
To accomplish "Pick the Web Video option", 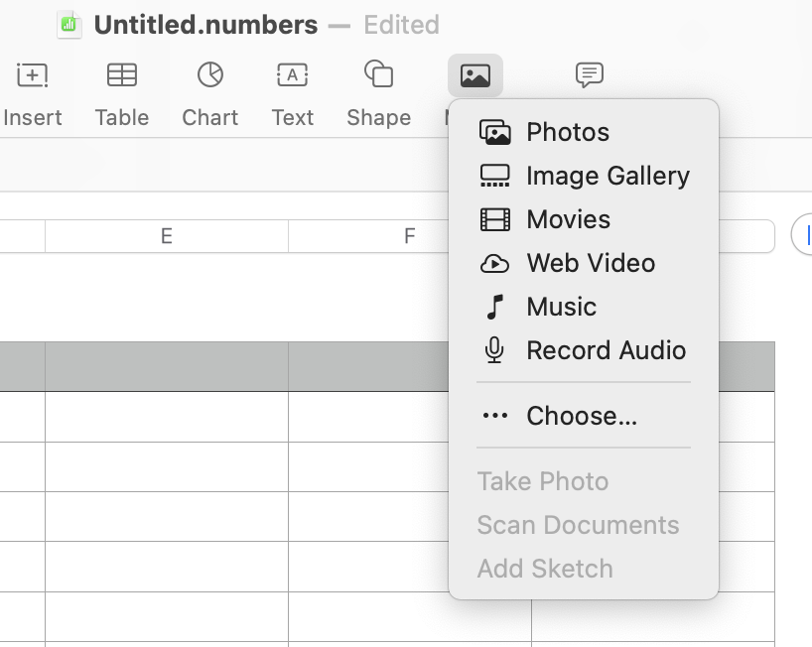I will tap(590, 263).
